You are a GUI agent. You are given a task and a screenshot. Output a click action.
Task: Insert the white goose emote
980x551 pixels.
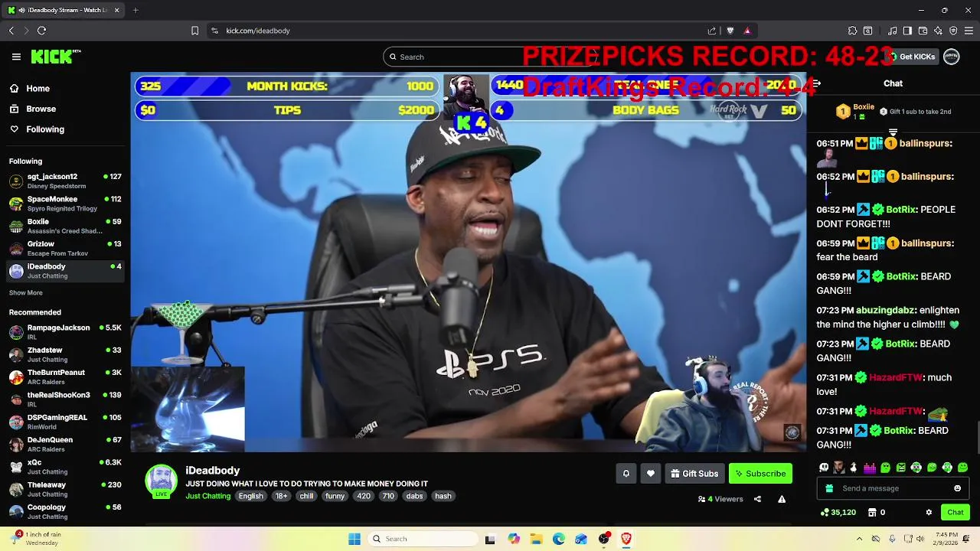click(854, 468)
